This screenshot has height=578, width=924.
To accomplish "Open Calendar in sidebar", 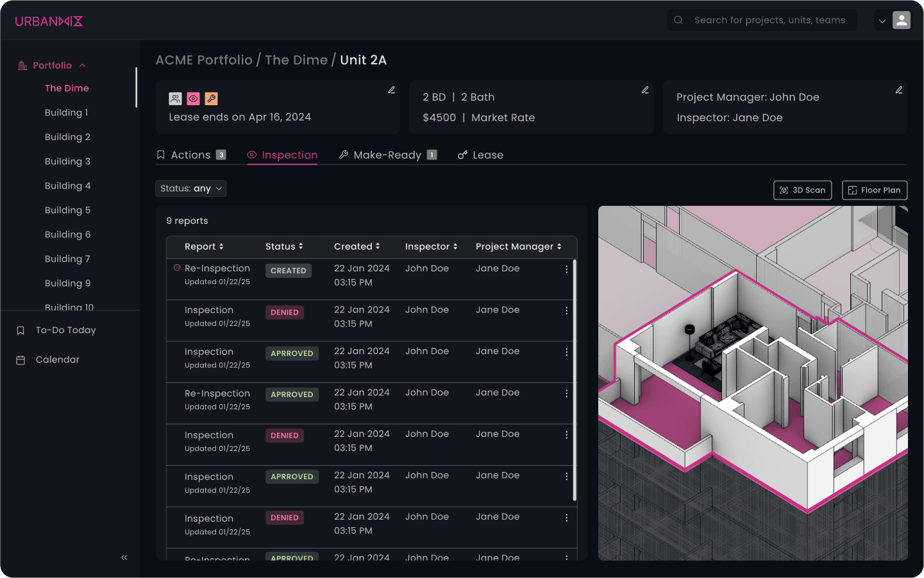I will click(58, 360).
